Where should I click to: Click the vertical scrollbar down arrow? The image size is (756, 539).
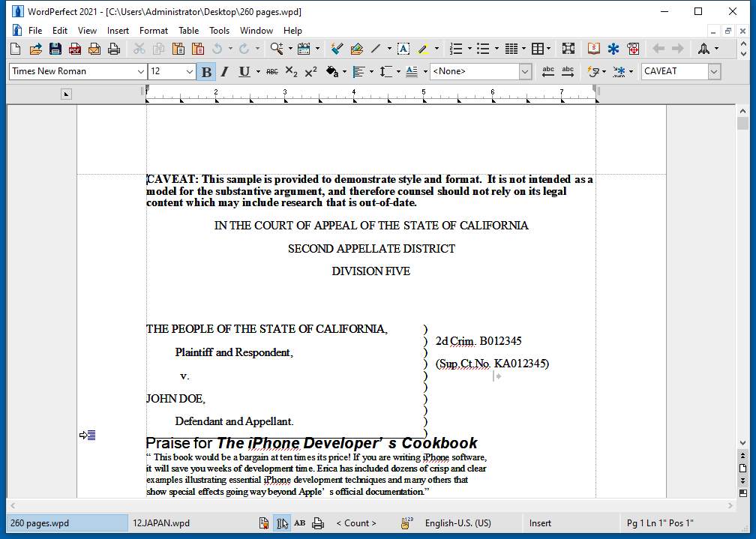pyautogui.click(x=742, y=442)
